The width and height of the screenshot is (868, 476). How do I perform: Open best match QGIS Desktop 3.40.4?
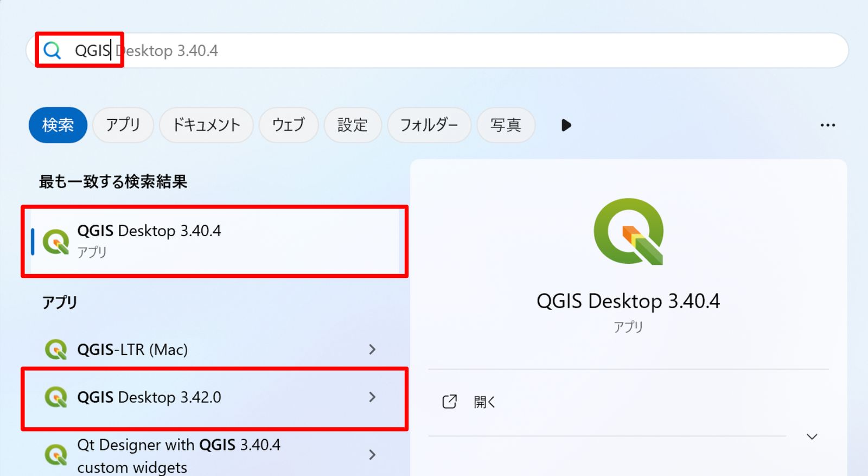point(215,242)
